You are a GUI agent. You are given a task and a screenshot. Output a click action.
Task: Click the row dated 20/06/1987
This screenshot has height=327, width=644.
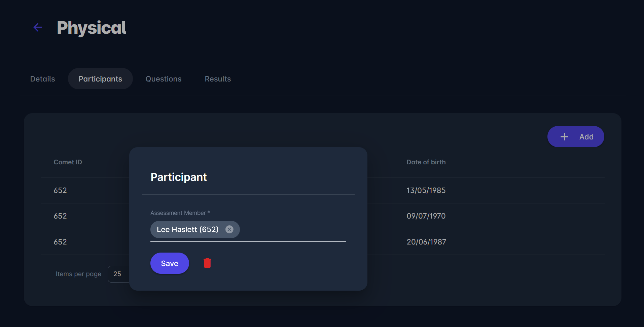point(426,242)
